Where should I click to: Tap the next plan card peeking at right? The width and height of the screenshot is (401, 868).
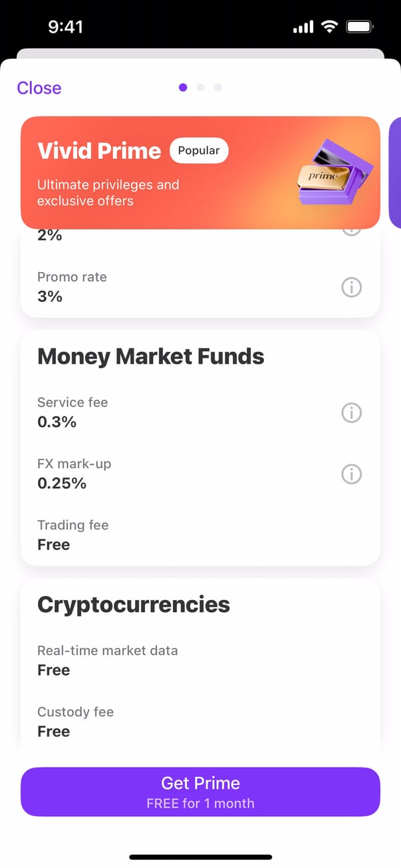[x=395, y=173]
